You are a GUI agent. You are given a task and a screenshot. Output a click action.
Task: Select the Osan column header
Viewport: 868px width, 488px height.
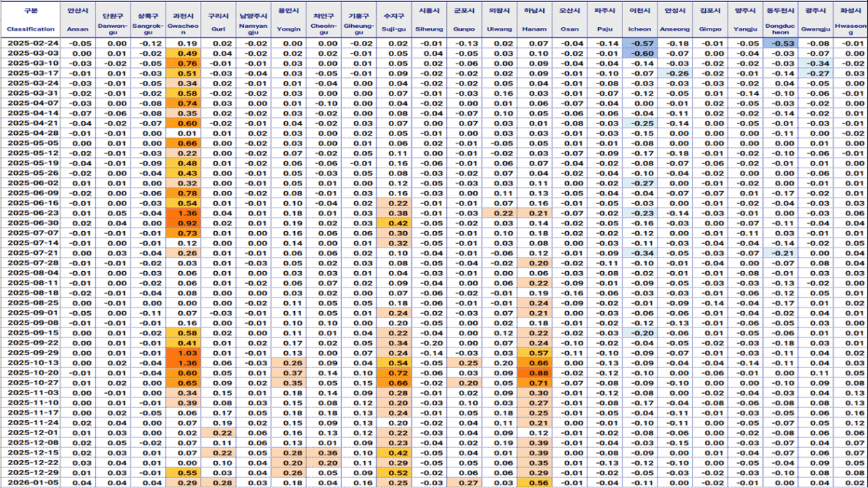tap(570, 20)
